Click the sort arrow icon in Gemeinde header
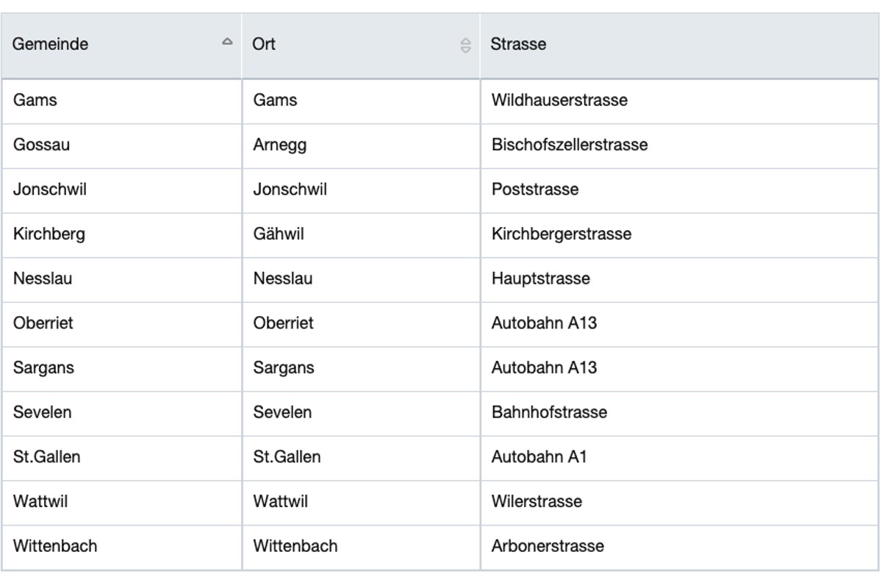 [227, 42]
